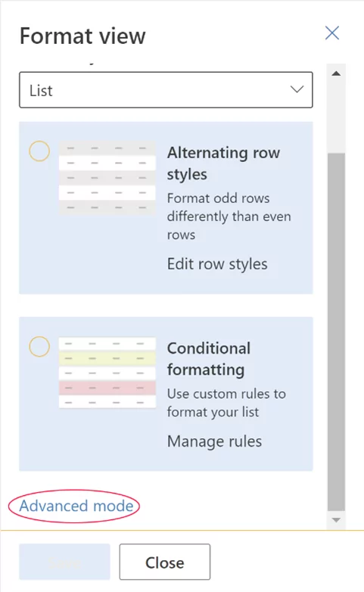Click the 'Format odd rows differently' description
This screenshot has width=364, height=592.
pos(229,217)
